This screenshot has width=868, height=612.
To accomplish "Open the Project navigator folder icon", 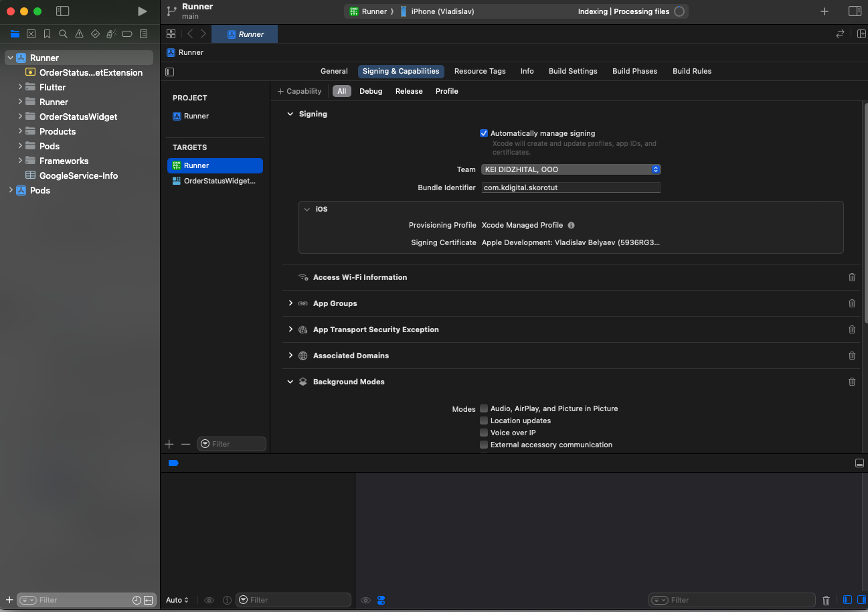I will pos(15,33).
